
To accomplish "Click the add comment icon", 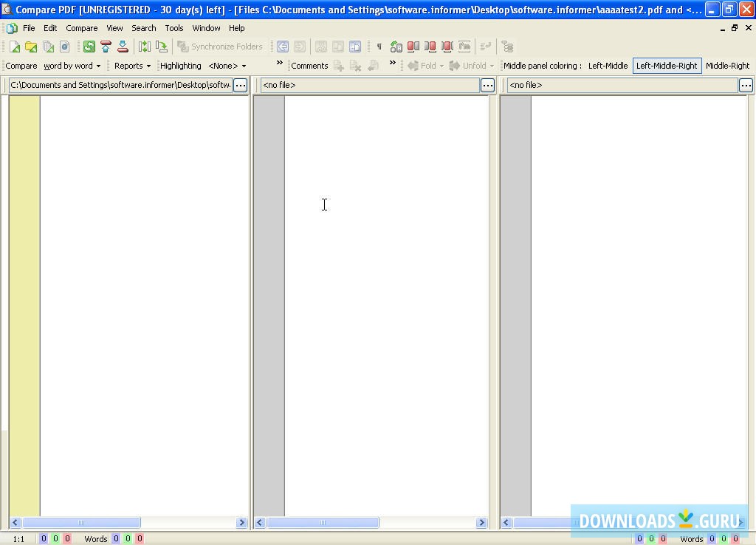I will [x=339, y=66].
